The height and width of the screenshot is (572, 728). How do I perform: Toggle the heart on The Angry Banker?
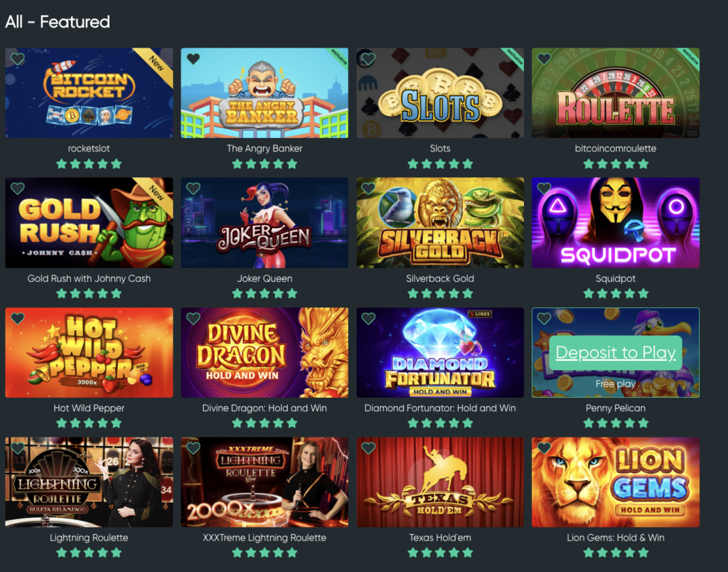click(193, 59)
